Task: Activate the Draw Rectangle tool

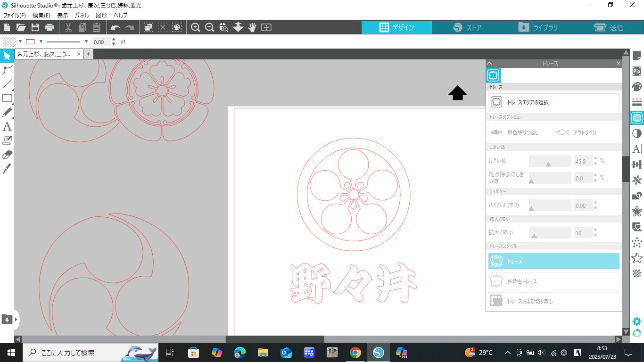Action: point(6,98)
